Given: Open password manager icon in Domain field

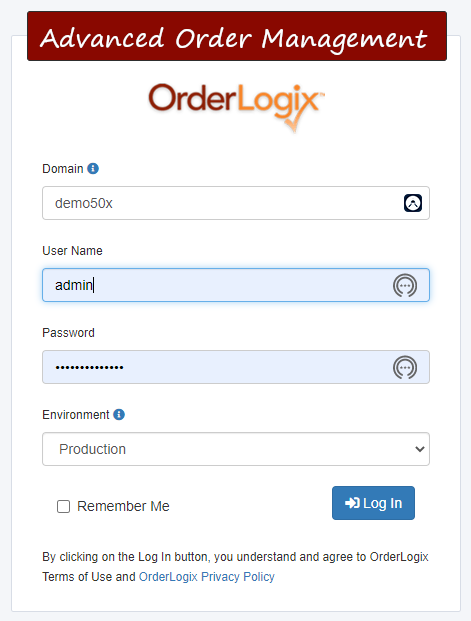Looking at the screenshot, I should coord(413,203).
